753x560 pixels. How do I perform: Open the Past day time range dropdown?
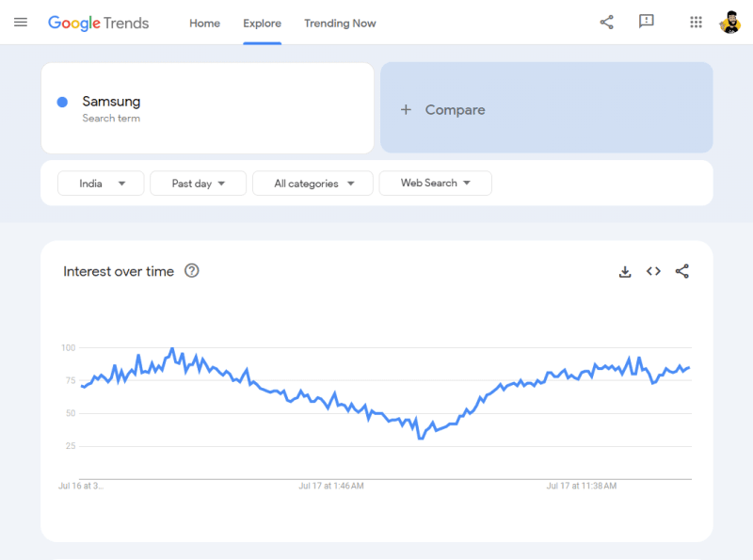coord(199,184)
